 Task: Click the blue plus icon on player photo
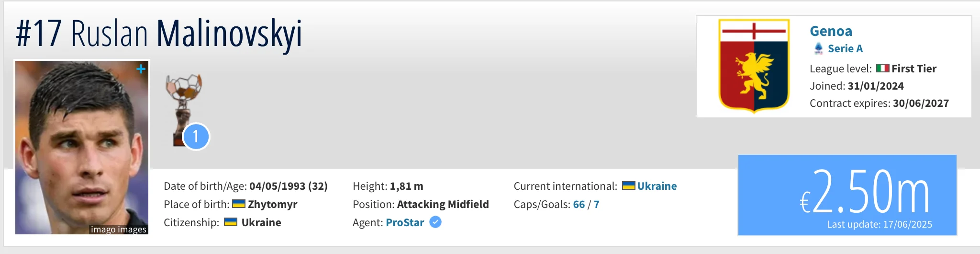141,69
